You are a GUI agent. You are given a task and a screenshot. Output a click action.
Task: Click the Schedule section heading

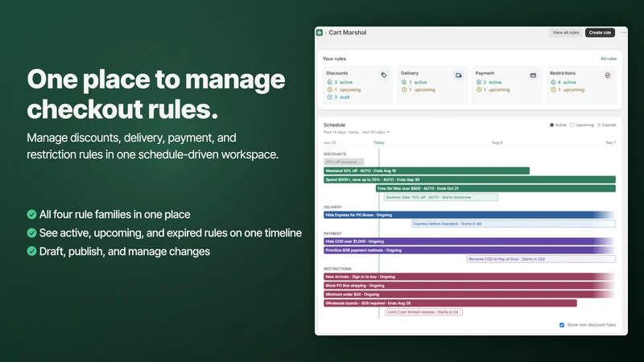pyautogui.click(x=334, y=125)
